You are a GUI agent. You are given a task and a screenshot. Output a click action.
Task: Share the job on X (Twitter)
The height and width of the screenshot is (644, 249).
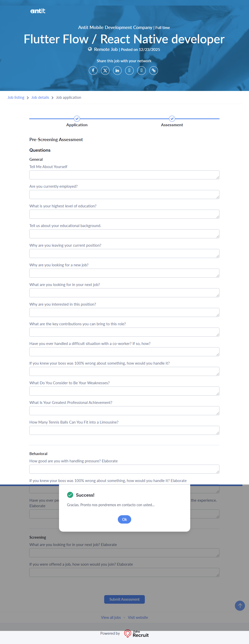coord(105,71)
